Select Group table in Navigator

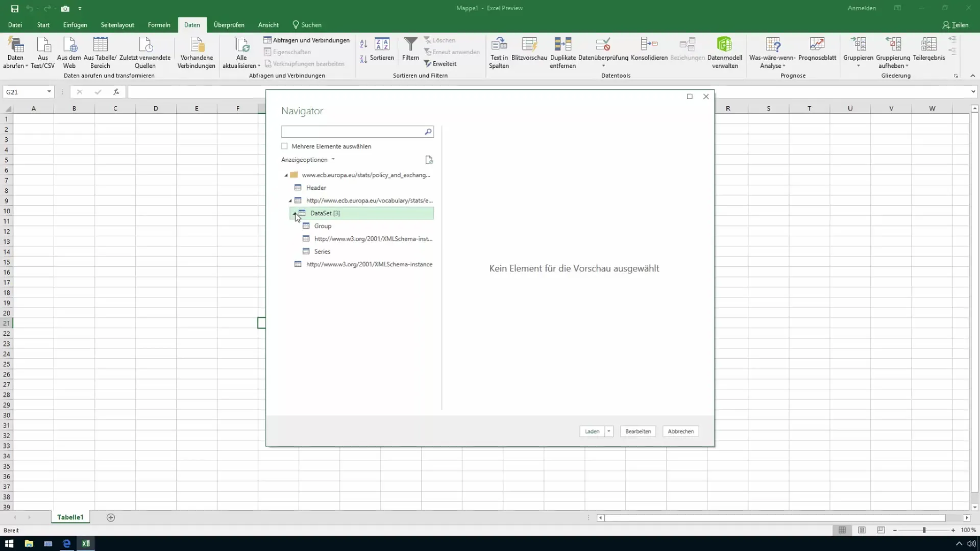[323, 226]
